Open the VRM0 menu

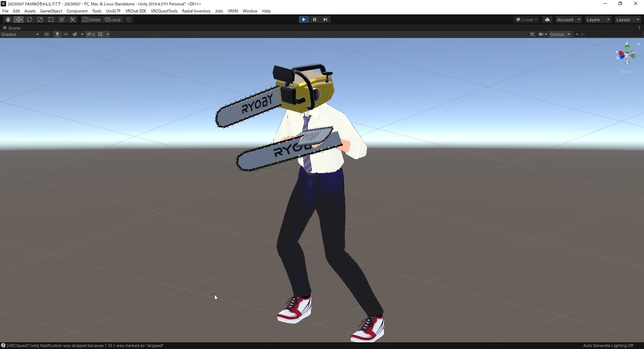pyautogui.click(x=233, y=11)
